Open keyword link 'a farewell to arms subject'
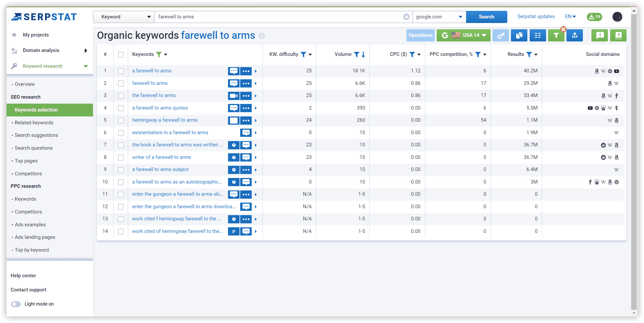The width and height of the screenshot is (644, 323). (160, 169)
